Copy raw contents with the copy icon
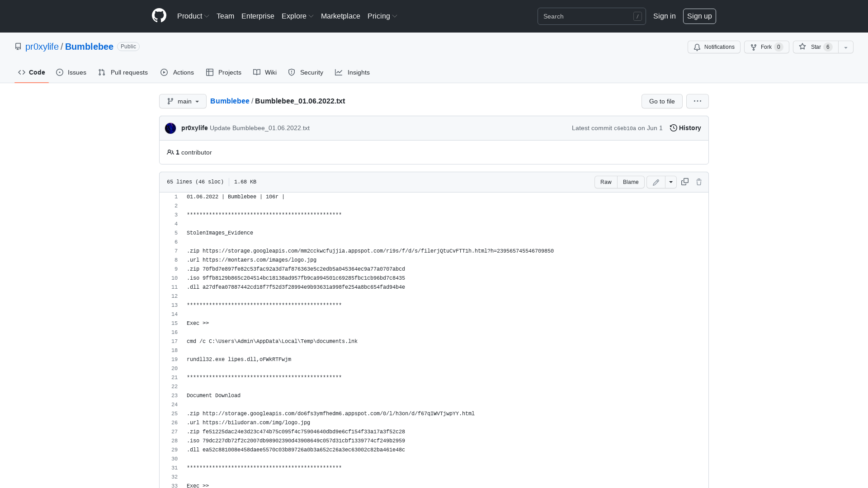The height and width of the screenshot is (488, 868). pos(685,182)
